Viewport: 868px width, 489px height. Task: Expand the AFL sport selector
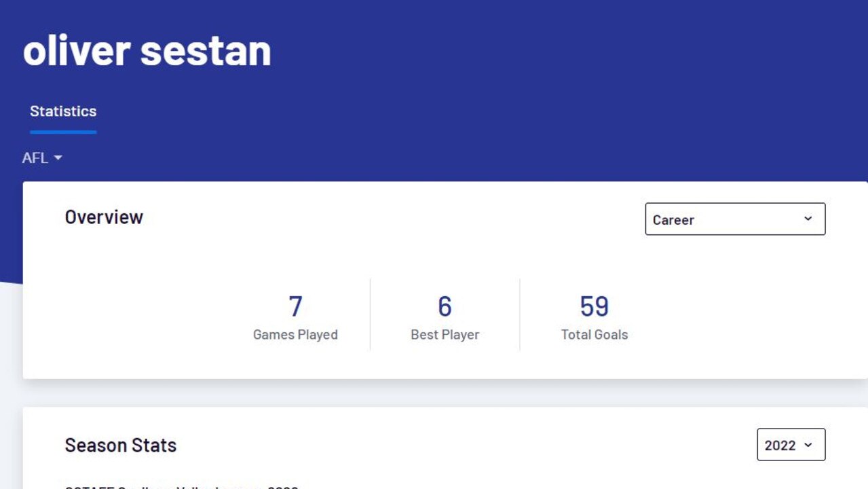tap(42, 158)
